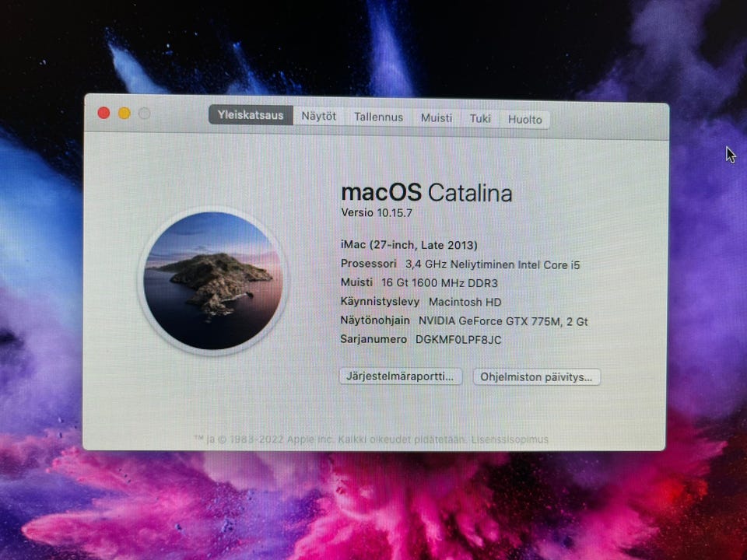The width and height of the screenshot is (747, 560).
Task: Select the Tallennus tab
Action: [378, 117]
